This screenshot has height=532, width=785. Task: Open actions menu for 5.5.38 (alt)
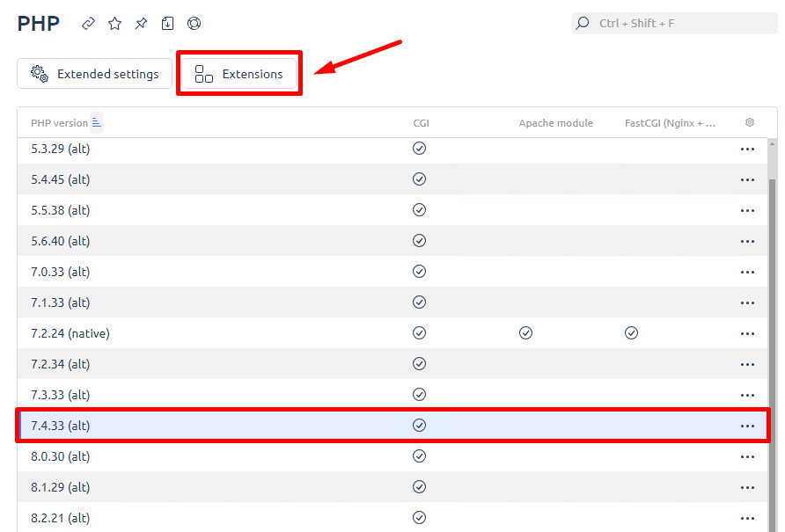click(747, 211)
